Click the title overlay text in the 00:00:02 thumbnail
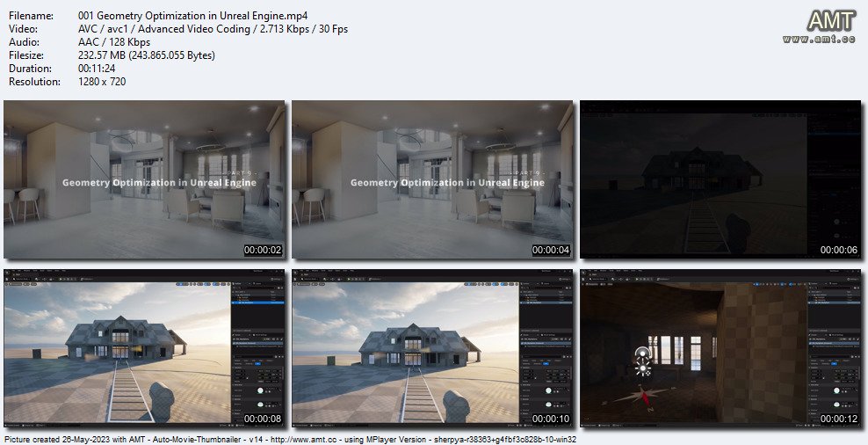Screen dimensions: 868x445 coord(159,182)
